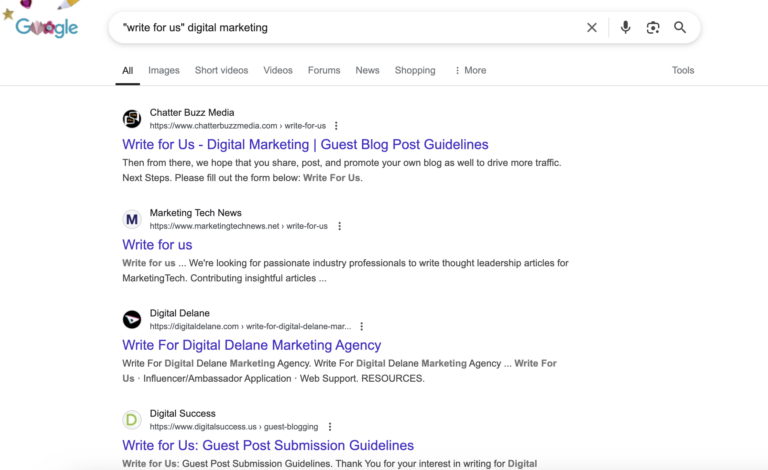Expand the More search filters menu

pos(470,70)
